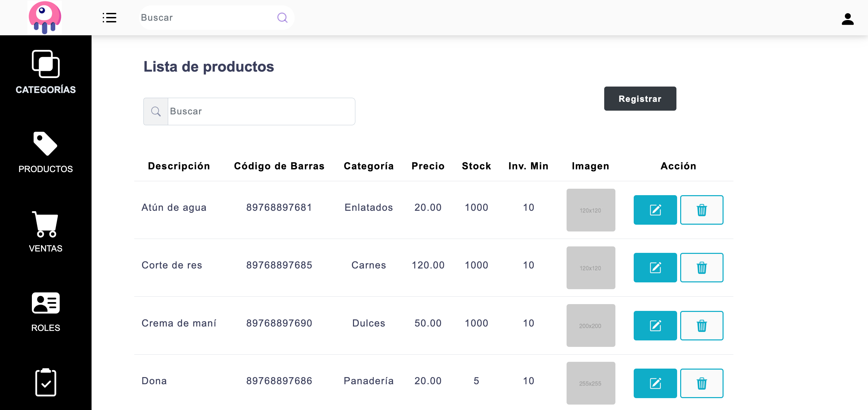Screen dimensions: 868x410
Task: Open the sidebar hamburger menu icon
Action: point(109,18)
